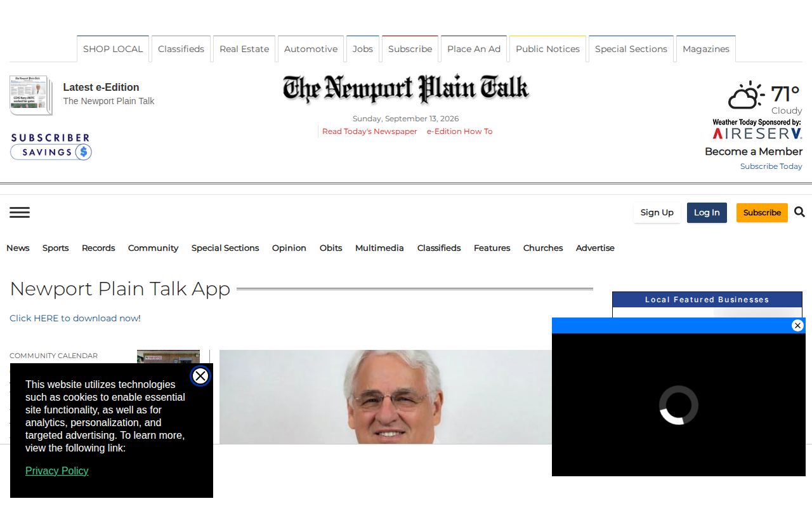The image size is (812, 508).
Task: Click HERE to download now link
Action: [x=75, y=318]
